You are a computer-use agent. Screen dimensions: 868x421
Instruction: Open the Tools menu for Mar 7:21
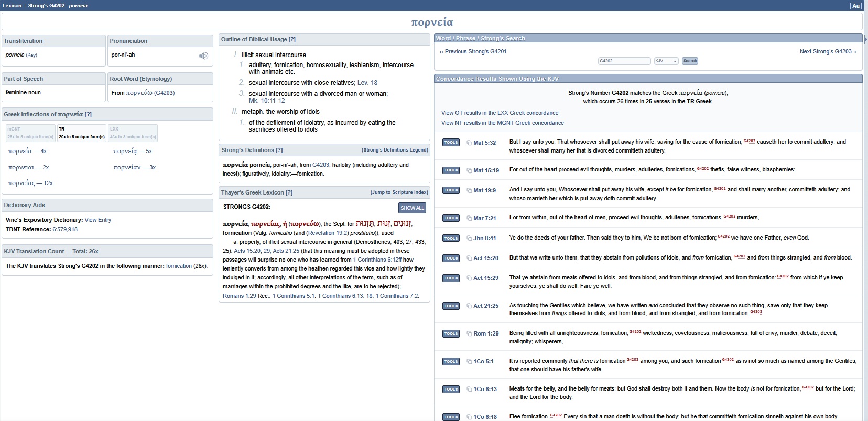pyautogui.click(x=451, y=218)
